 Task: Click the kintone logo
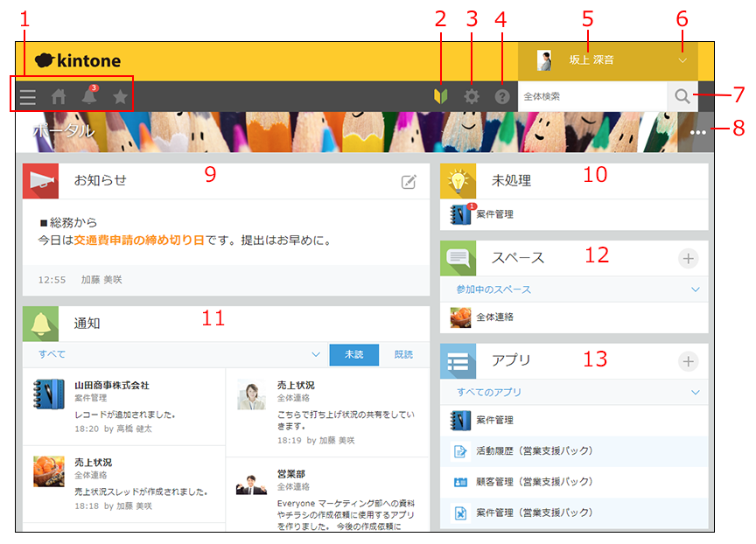click(78, 60)
